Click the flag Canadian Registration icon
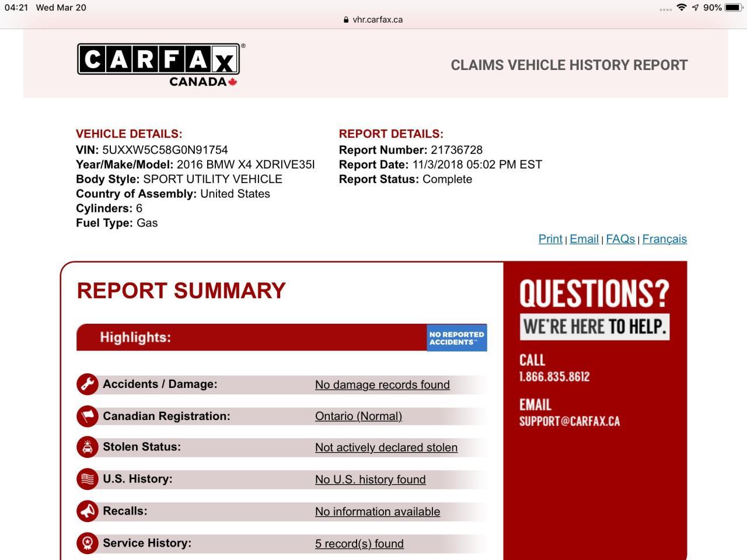 pos(87,416)
